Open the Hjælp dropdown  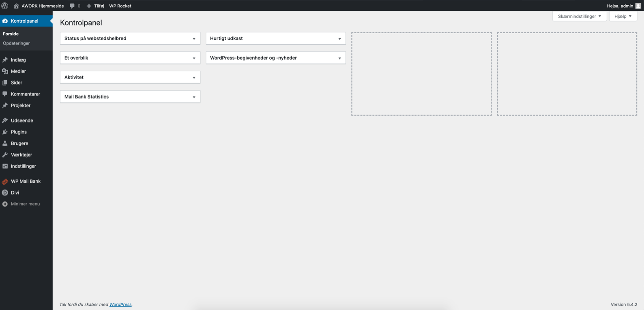623,16
